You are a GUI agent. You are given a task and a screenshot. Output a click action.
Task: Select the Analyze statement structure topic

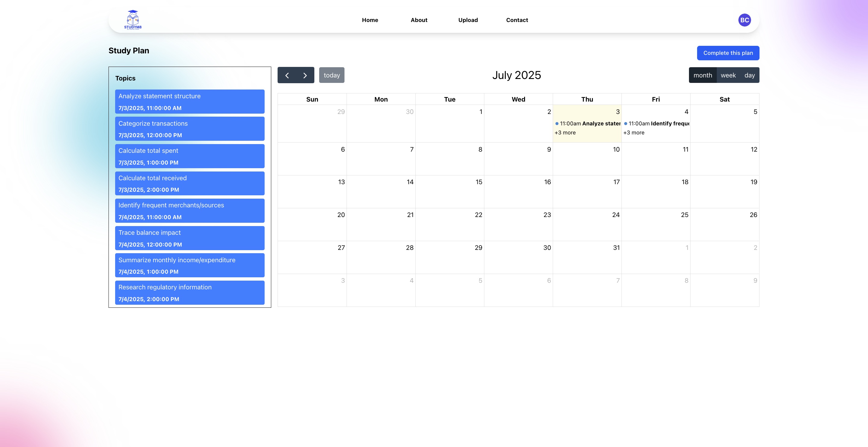[190, 102]
